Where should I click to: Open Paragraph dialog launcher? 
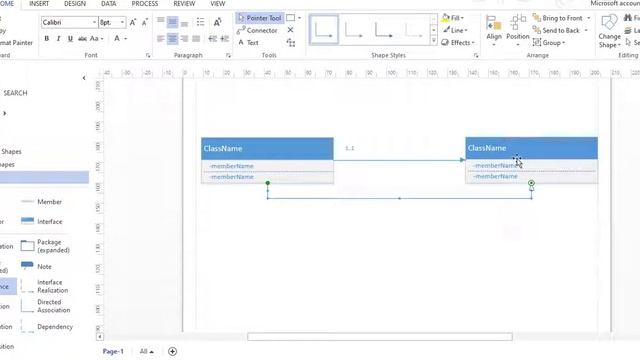coord(228,55)
